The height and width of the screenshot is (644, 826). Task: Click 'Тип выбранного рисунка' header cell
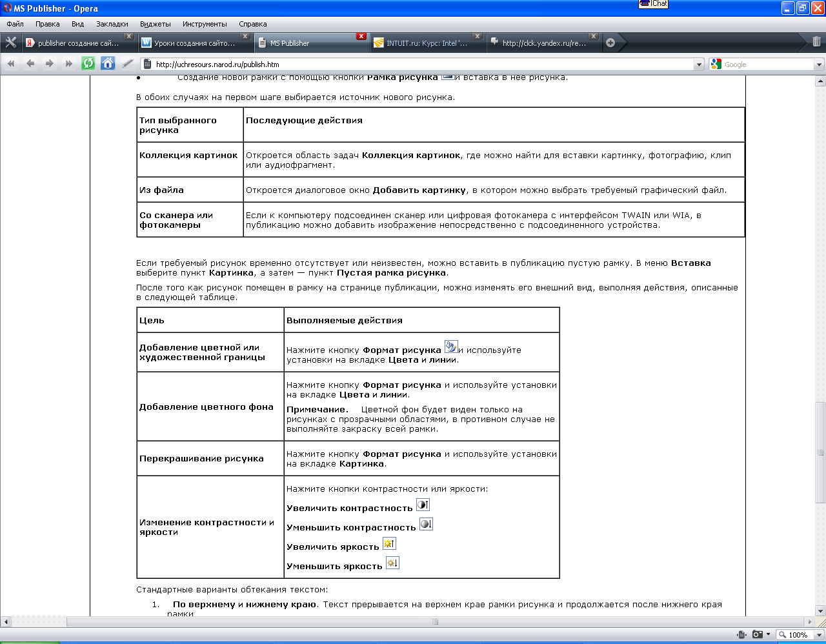point(190,125)
